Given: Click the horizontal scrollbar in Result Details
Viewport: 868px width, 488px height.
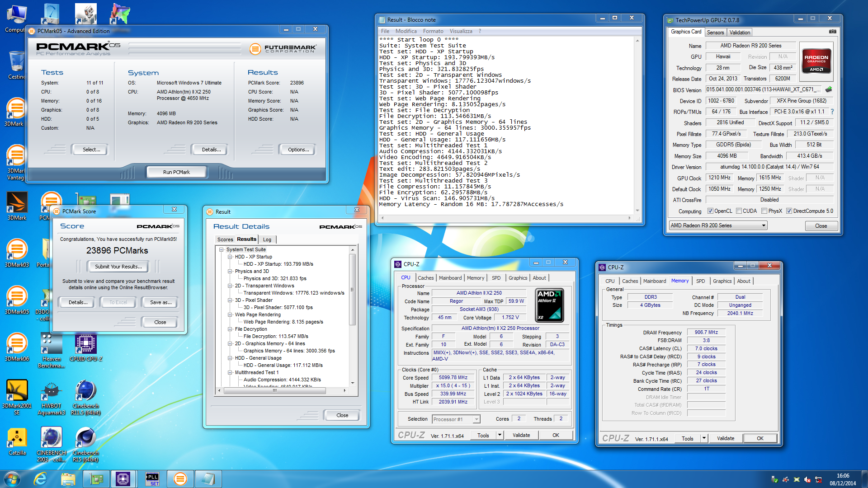Looking at the screenshot, I should pos(274,390).
